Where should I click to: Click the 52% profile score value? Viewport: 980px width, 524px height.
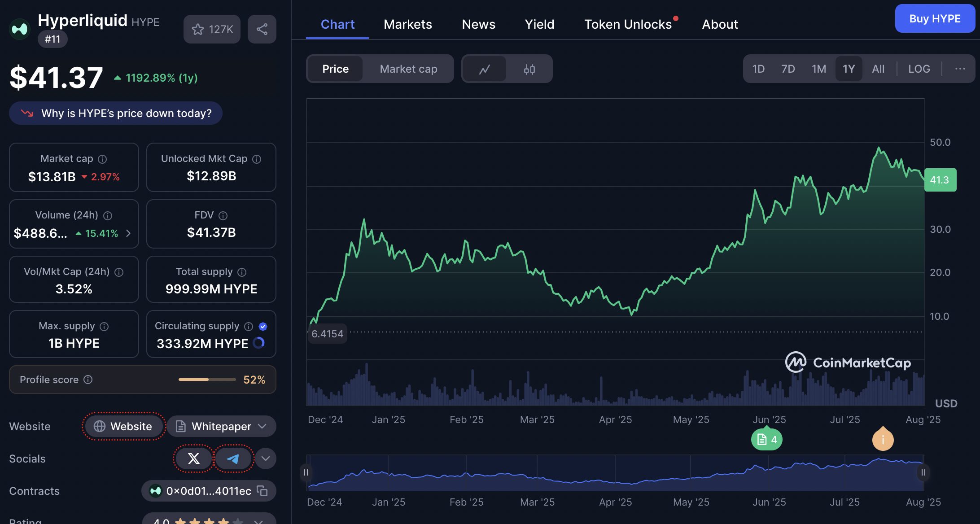pos(254,380)
